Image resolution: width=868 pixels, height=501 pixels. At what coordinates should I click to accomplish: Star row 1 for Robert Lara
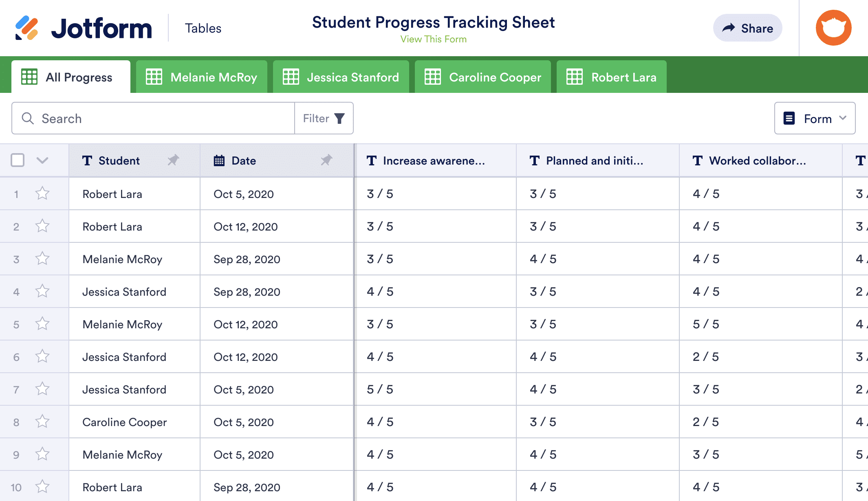(x=42, y=193)
